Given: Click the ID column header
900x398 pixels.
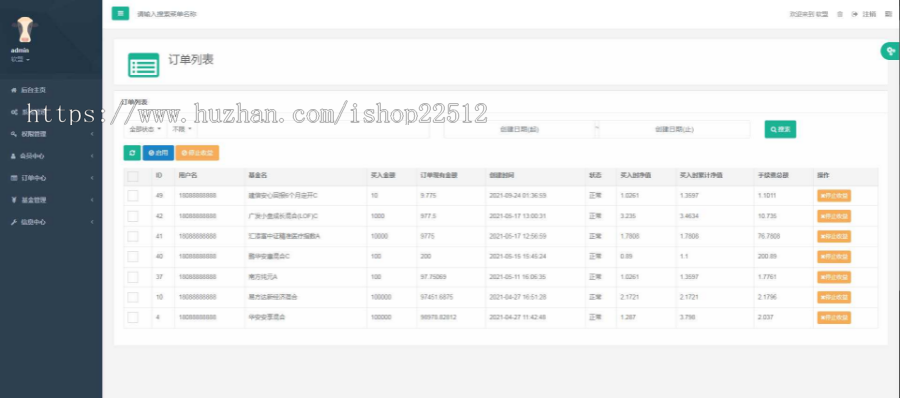Looking at the screenshot, I should 159,175.
